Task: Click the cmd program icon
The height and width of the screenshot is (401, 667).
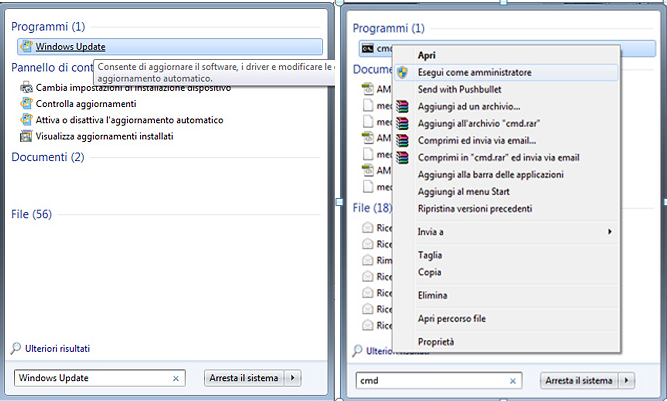Action: (368, 48)
